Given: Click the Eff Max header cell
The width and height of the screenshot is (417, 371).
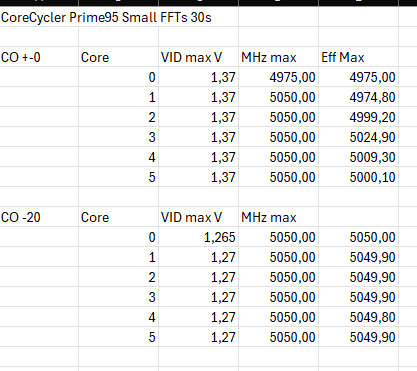Looking at the screenshot, I should 358,57.
